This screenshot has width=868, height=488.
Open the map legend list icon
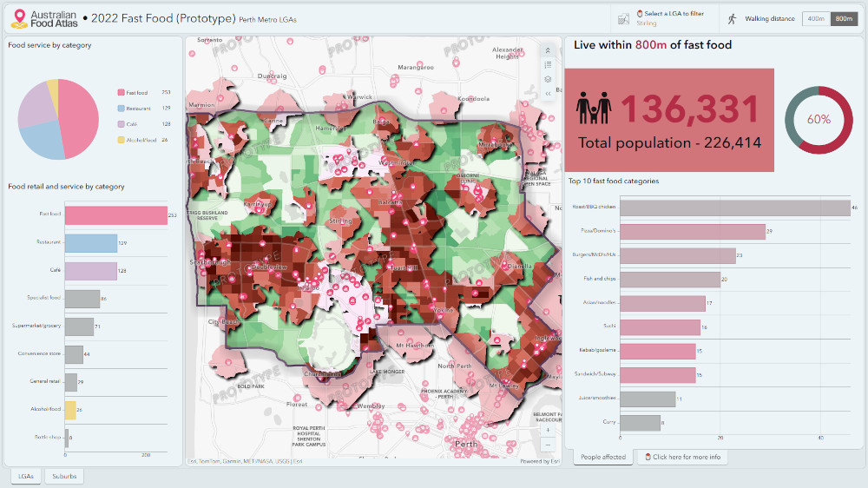(x=548, y=63)
